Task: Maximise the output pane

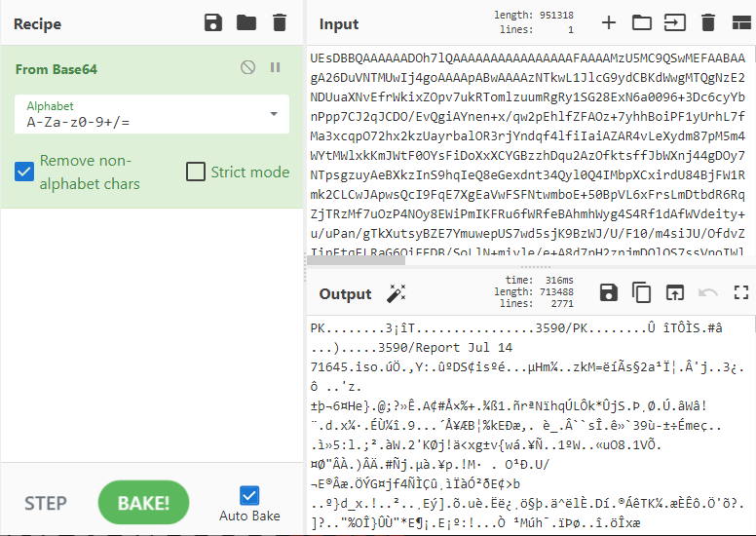Action: pos(741,292)
